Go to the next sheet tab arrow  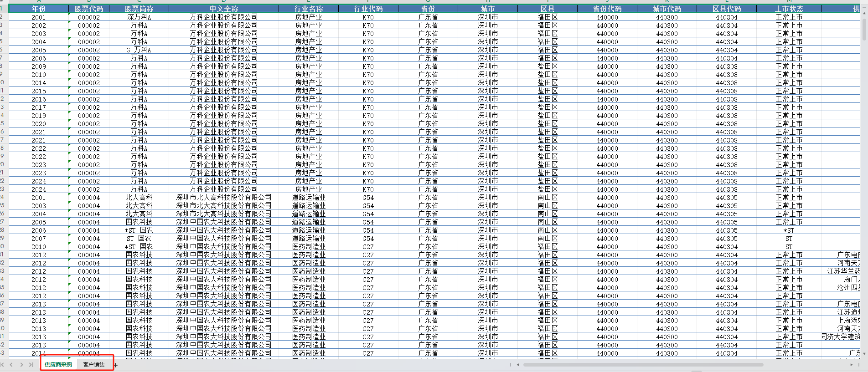[21, 364]
